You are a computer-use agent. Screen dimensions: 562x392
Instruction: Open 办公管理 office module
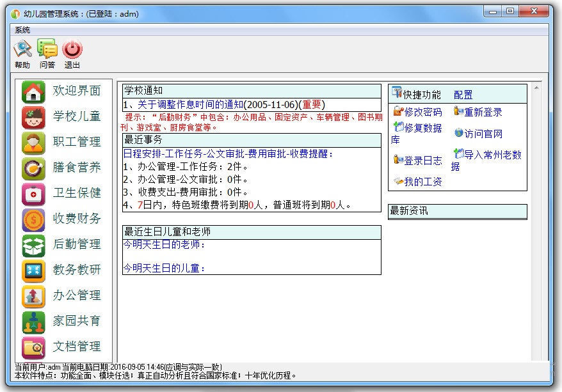[33, 296]
